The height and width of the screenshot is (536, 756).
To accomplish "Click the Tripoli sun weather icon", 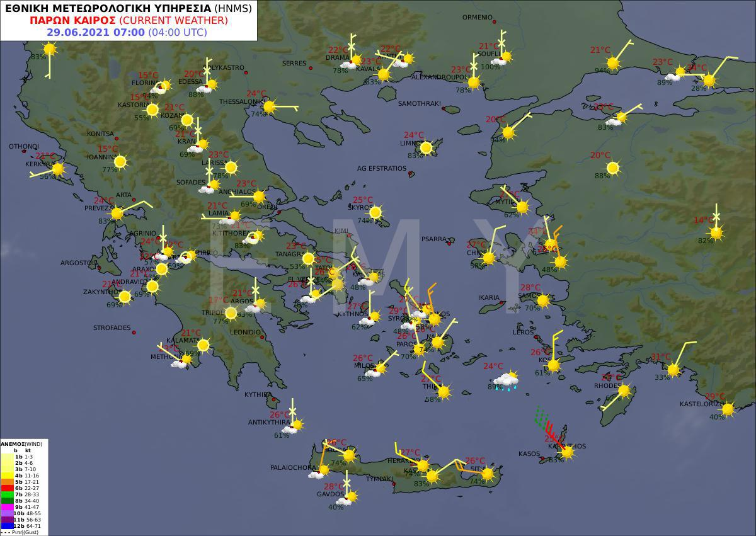I will tap(231, 313).
